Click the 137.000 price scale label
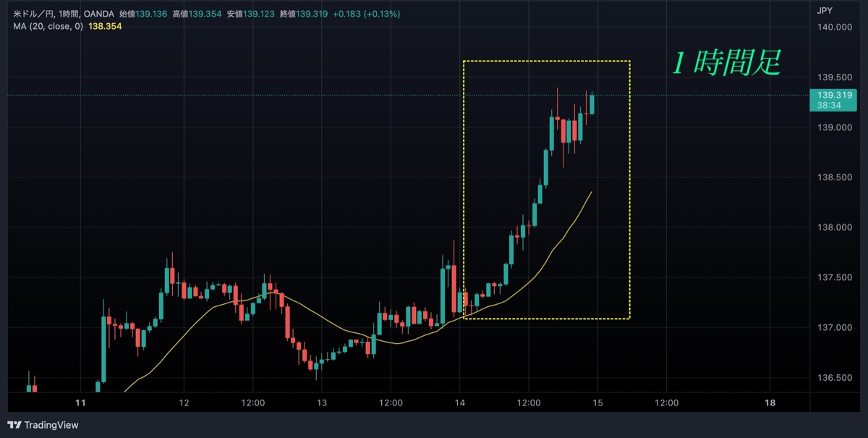The width and height of the screenshot is (868, 438). [x=833, y=327]
